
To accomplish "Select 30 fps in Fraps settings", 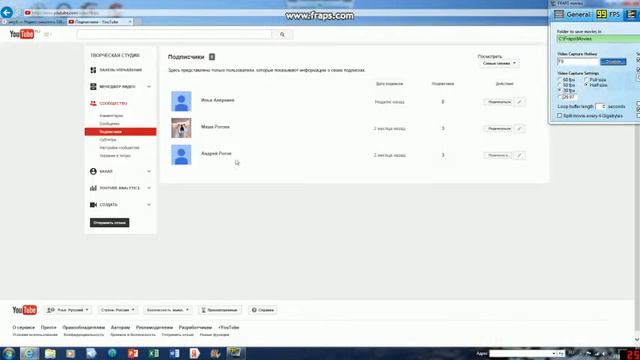I will (x=560, y=90).
